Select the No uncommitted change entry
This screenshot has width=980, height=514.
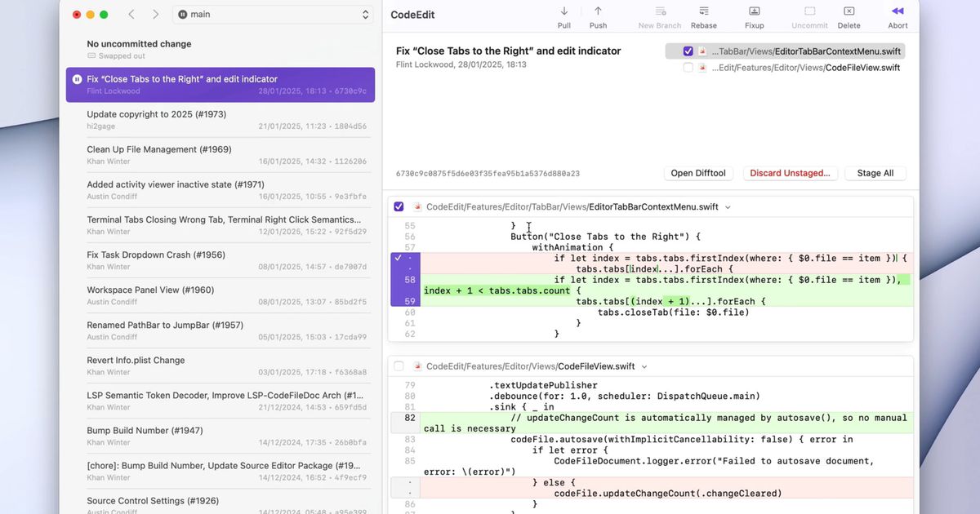point(220,49)
